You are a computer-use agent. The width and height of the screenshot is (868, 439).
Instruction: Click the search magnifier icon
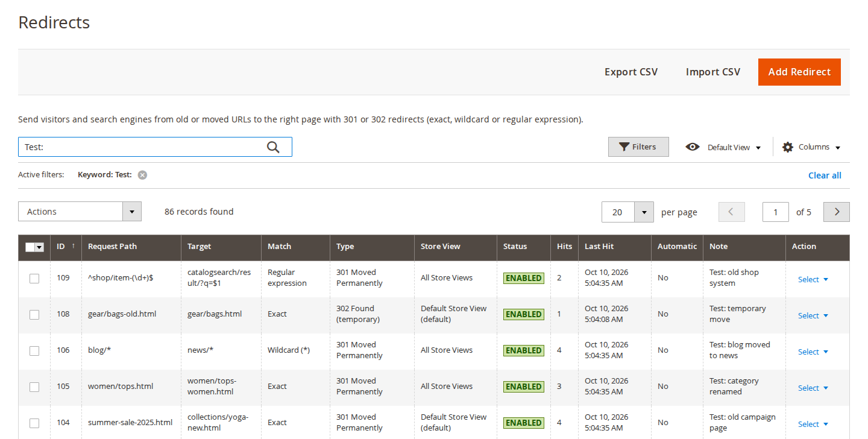pos(273,147)
